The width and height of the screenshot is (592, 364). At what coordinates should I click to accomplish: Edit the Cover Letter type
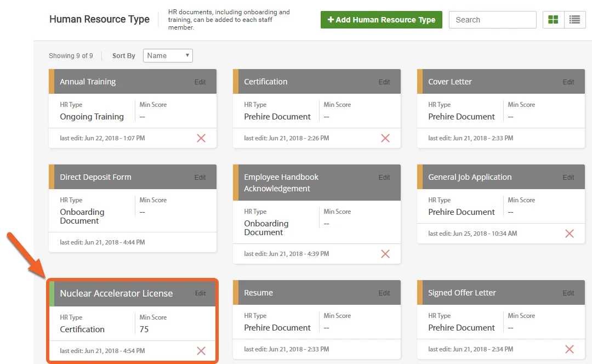coord(568,82)
